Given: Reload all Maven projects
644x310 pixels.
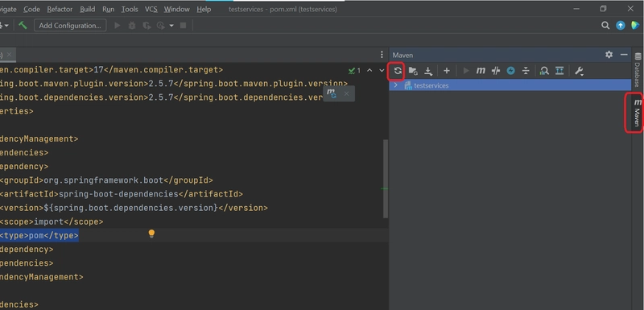Looking at the screenshot, I should point(398,71).
